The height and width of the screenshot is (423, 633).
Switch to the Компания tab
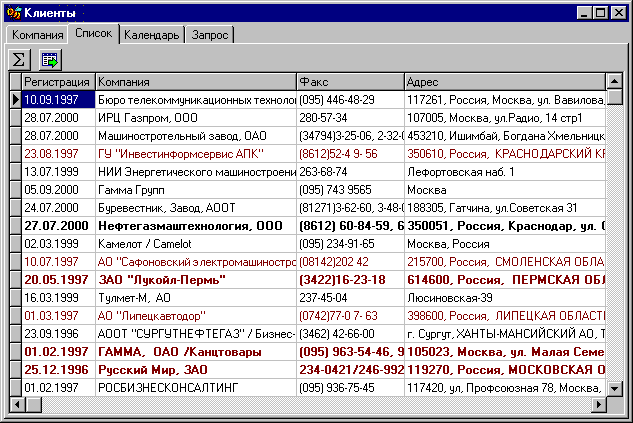click(x=37, y=35)
